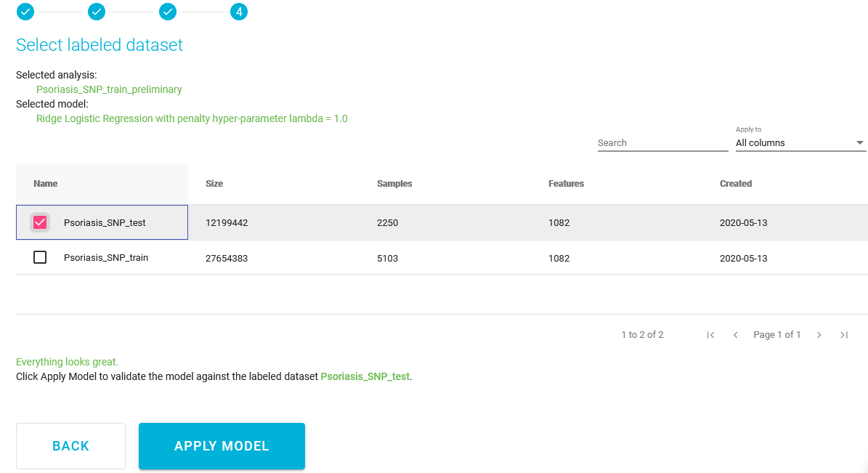
Task: Go to next page of table
Action: coord(819,334)
